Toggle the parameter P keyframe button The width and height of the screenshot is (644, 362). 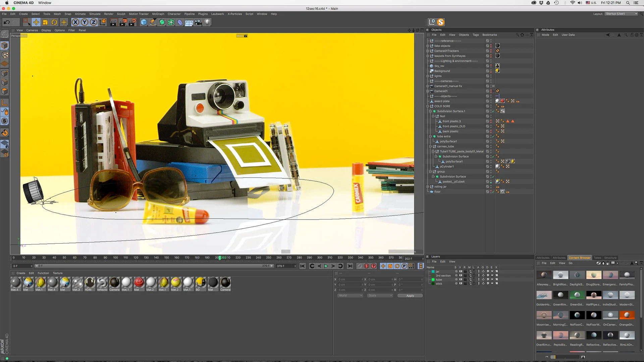click(x=404, y=266)
